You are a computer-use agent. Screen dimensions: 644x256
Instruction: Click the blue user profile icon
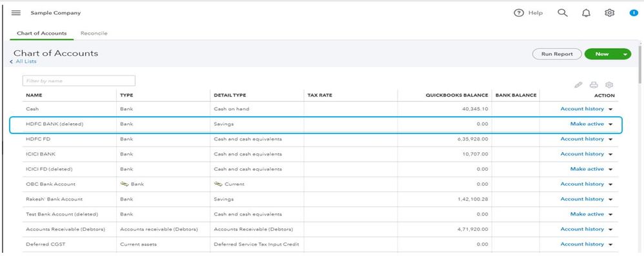coord(633,13)
